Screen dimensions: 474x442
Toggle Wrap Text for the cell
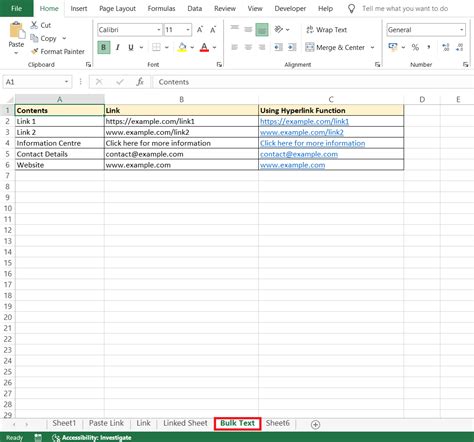(x=326, y=30)
